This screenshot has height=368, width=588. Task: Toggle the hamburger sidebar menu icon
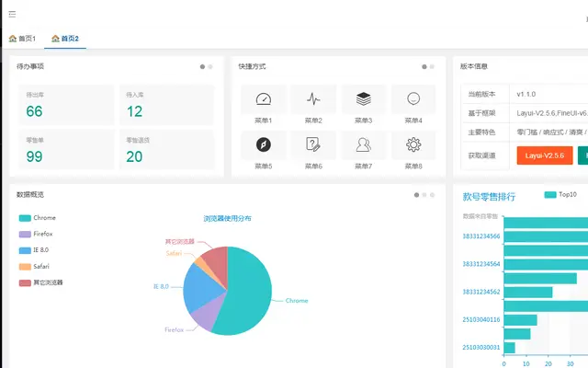coord(12,15)
